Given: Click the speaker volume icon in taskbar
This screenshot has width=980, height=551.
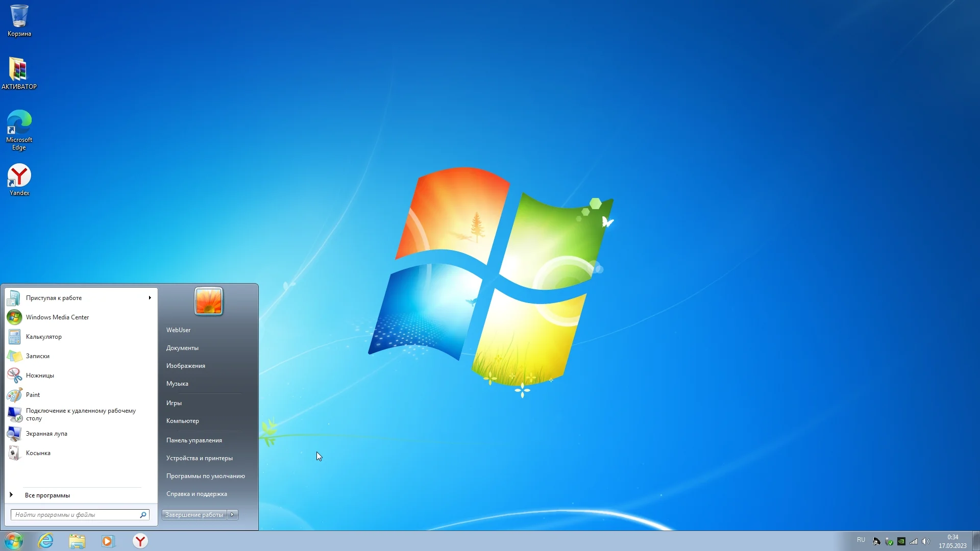Looking at the screenshot, I should pyautogui.click(x=925, y=541).
